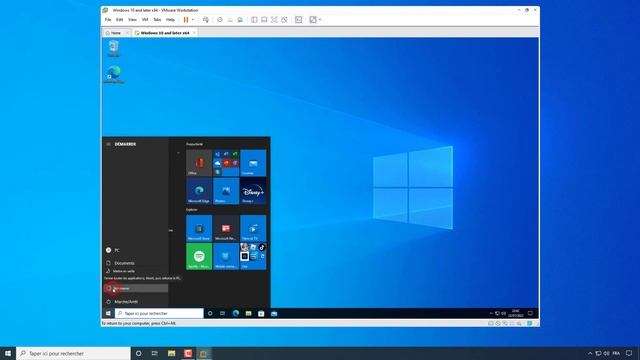Open the Microsoft Store tile
This screenshot has height=360, width=640.
tap(199, 228)
